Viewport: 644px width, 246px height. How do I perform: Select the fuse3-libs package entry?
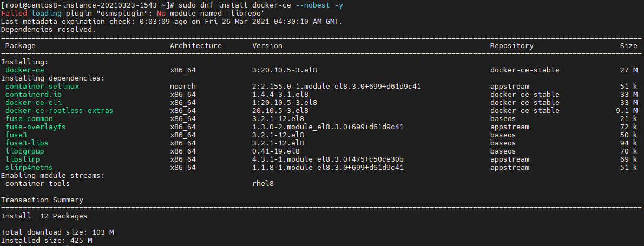[x=27, y=143]
